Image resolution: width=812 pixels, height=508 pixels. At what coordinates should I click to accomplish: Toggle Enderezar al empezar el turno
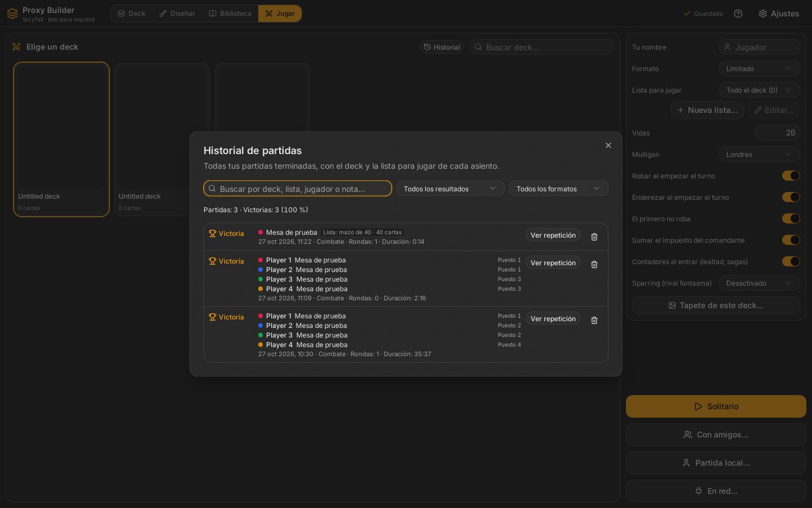click(791, 197)
